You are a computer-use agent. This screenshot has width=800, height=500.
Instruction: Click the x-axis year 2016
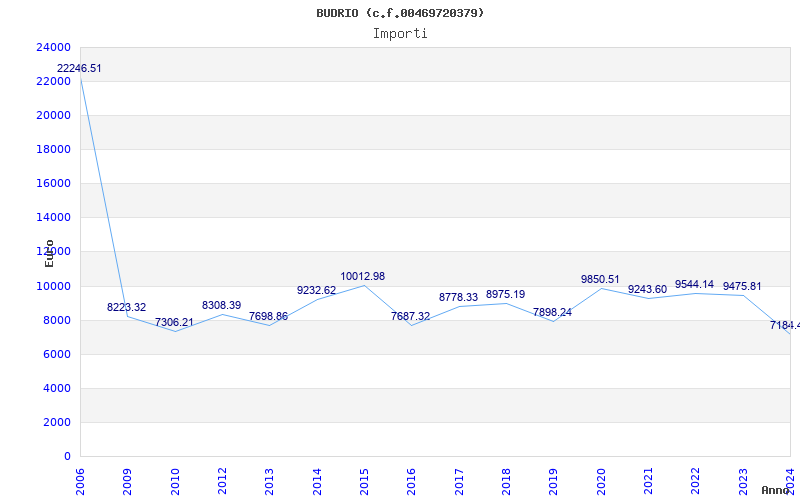(412, 482)
